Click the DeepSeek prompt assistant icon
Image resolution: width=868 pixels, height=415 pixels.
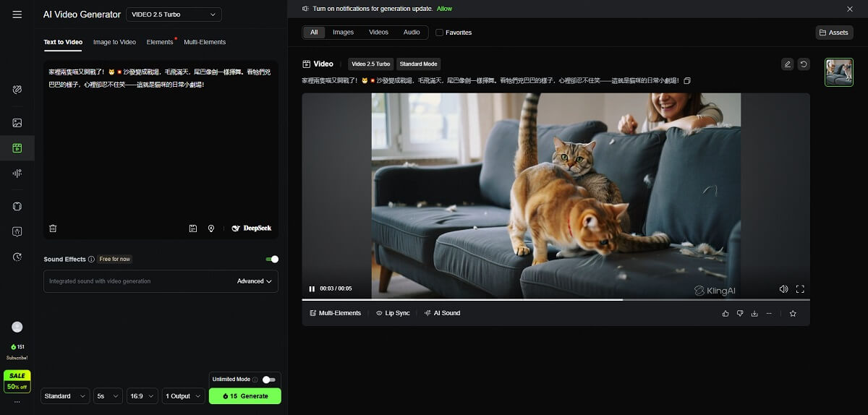[x=251, y=228]
